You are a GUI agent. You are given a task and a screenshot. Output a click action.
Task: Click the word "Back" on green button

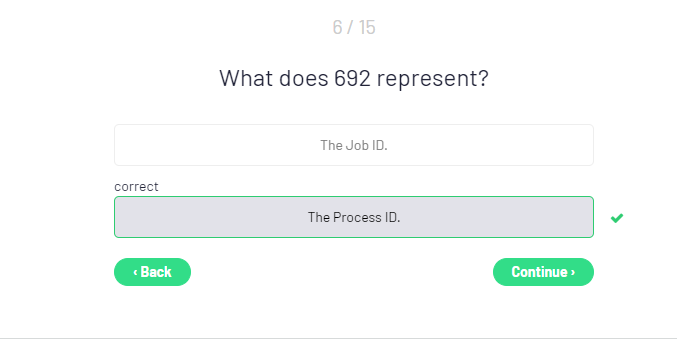pyautogui.click(x=156, y=272)
